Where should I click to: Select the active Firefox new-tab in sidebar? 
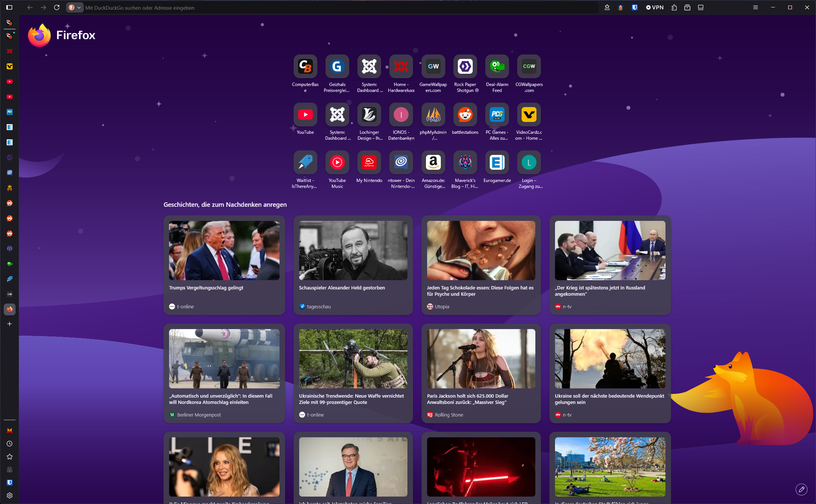tap(10, 309)
